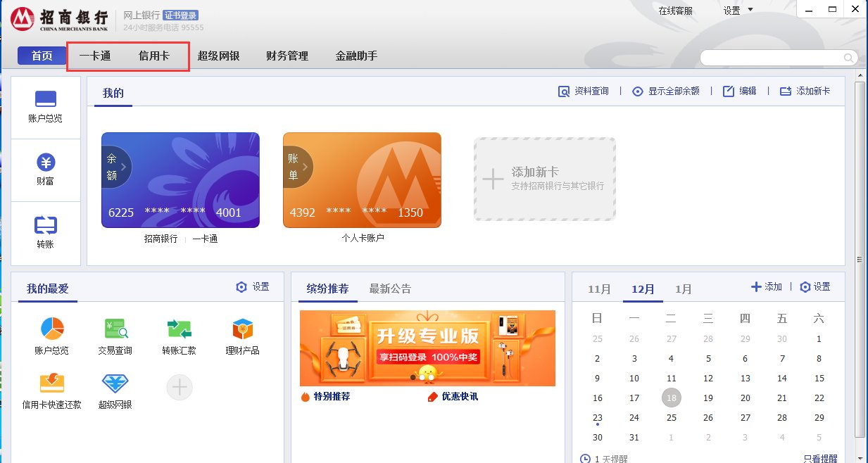Expand the 余额 arrow on blue card
Viewport: 868px width, 463px height.
(116, 167)
